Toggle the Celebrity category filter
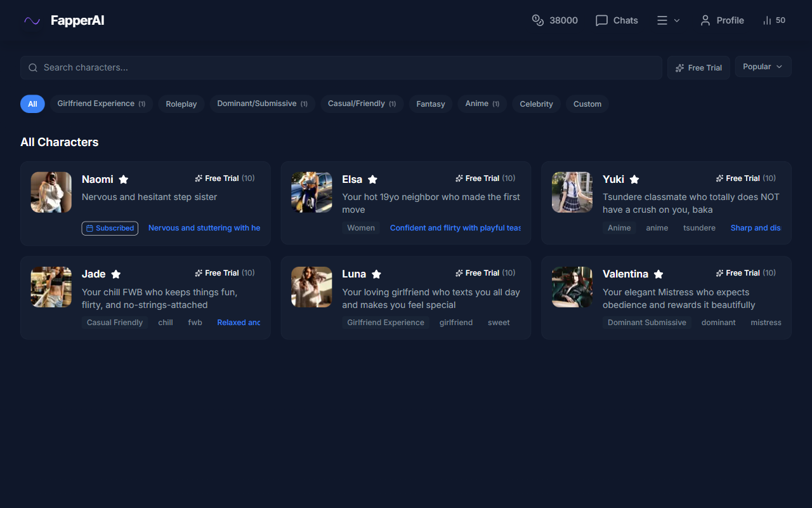The width and height of the screenshot is (812, 508). point(536,104)
